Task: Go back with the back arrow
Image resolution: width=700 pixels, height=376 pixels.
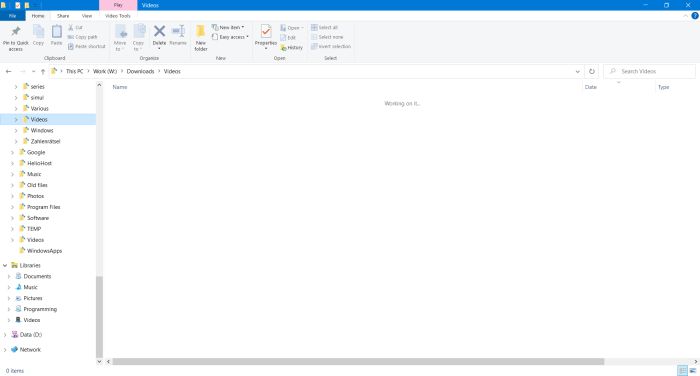Action: tap(8, 71)
